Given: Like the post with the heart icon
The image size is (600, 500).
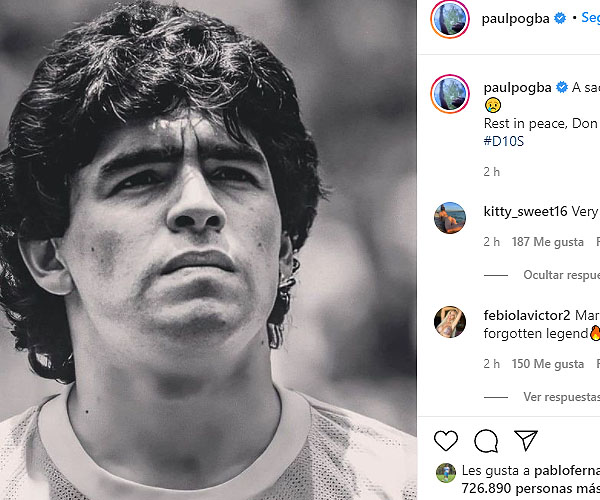Looking at the screenshot, I should pos(446,440).
